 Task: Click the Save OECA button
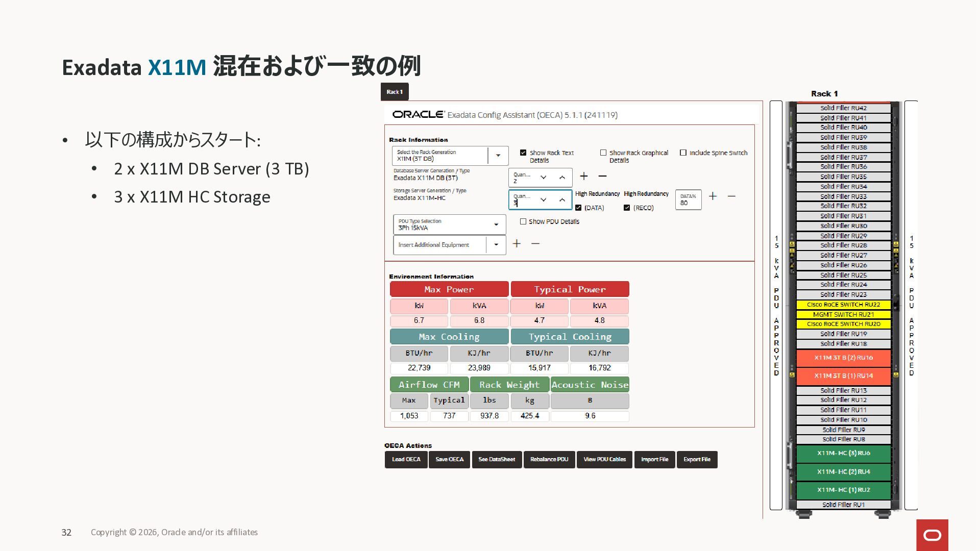tap(449, 459)
